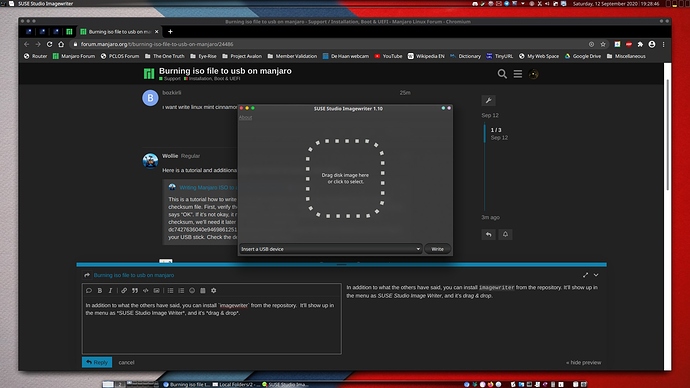
Task: Click the Manjaro forum logo
Action: point(149,73)
